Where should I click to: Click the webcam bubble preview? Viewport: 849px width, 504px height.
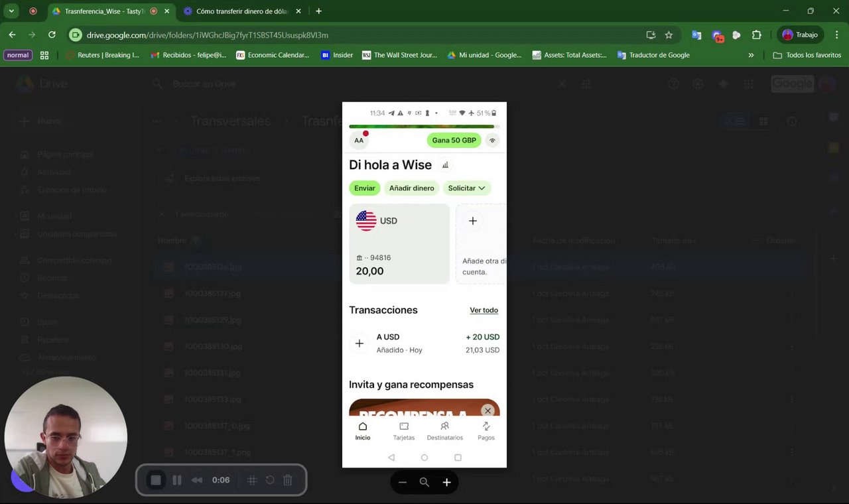(66, 438)
